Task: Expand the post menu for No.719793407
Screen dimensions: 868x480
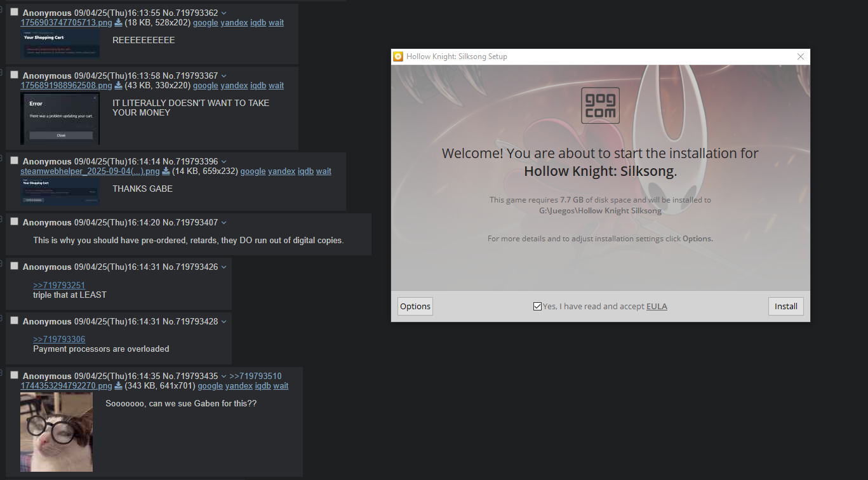Action: click(224, 223)
